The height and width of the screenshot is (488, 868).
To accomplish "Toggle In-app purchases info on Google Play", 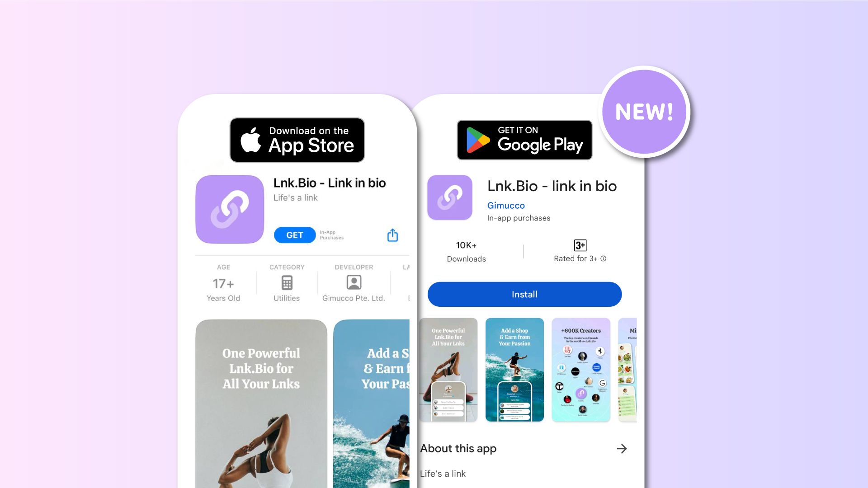I will (x=518, y=217).
